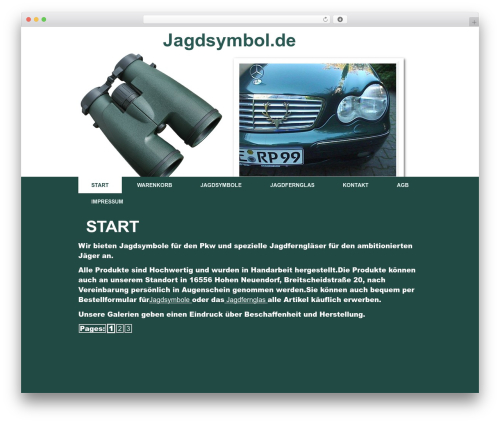Click the START page heading
The image size is (500, 423).
(x=112, y=227)
